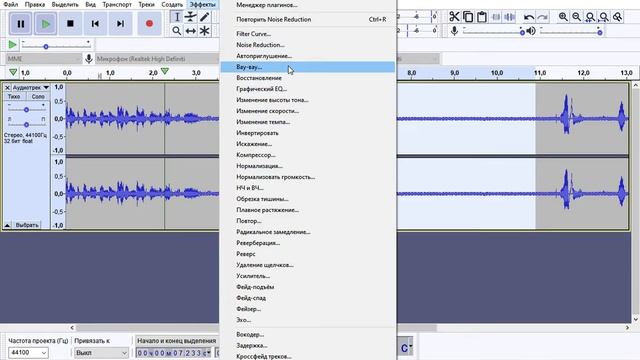Open the Файл menu

[x=11, y=4]
